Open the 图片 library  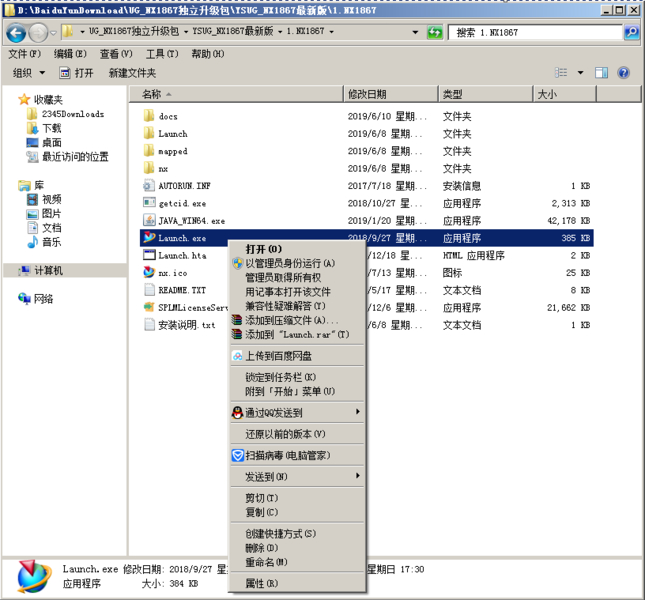(x=51, y=214)
